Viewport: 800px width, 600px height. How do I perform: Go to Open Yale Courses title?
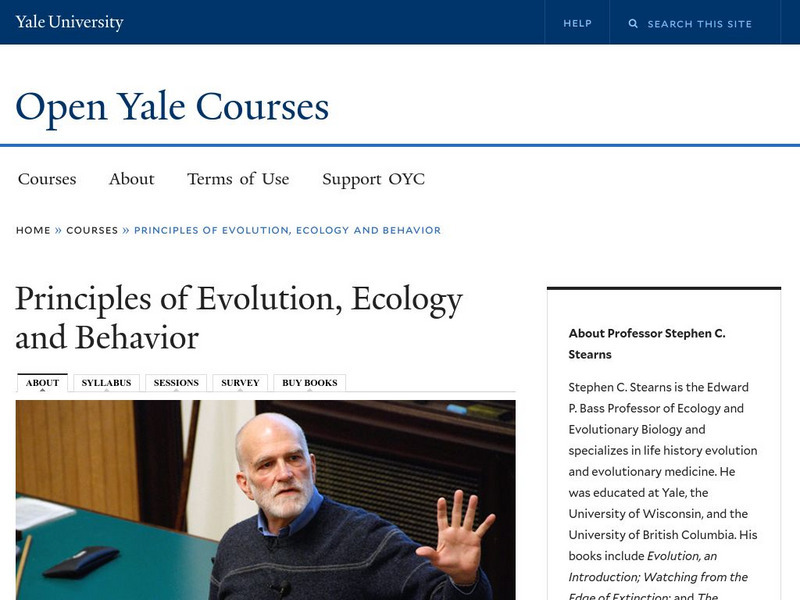click(172, 106)
